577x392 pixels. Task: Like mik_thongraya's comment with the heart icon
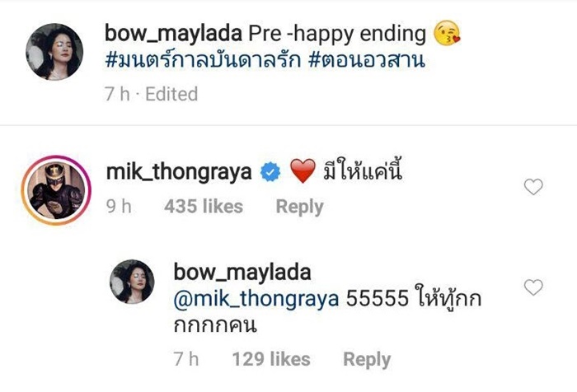pyautogui.click(x=533, y=187)
